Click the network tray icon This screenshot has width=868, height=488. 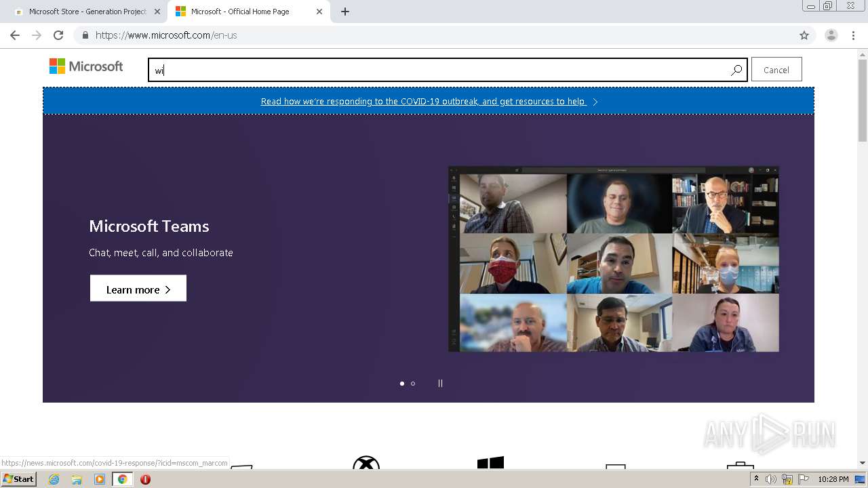pos(787,479)
